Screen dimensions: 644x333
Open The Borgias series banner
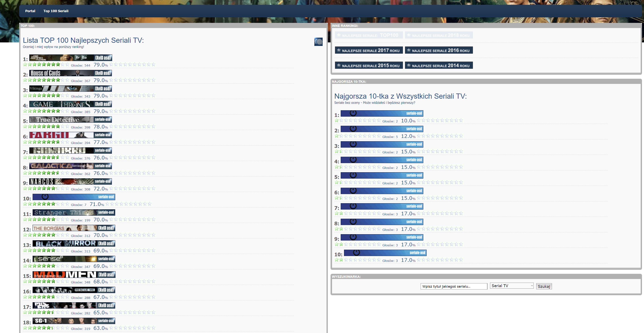click(74, 228)
